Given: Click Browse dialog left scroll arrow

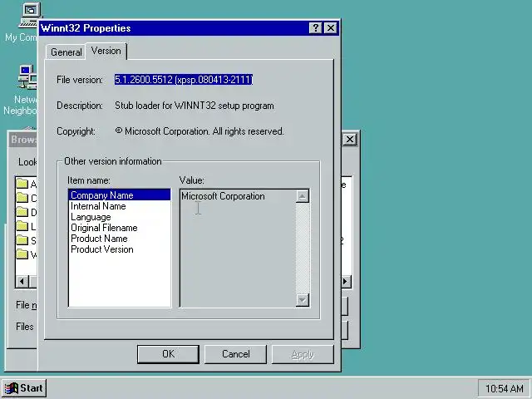Looking at the screenshot, I should (22, 281).
